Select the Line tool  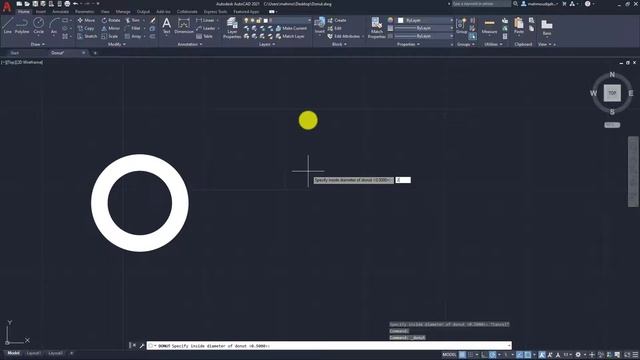point(7,25)
